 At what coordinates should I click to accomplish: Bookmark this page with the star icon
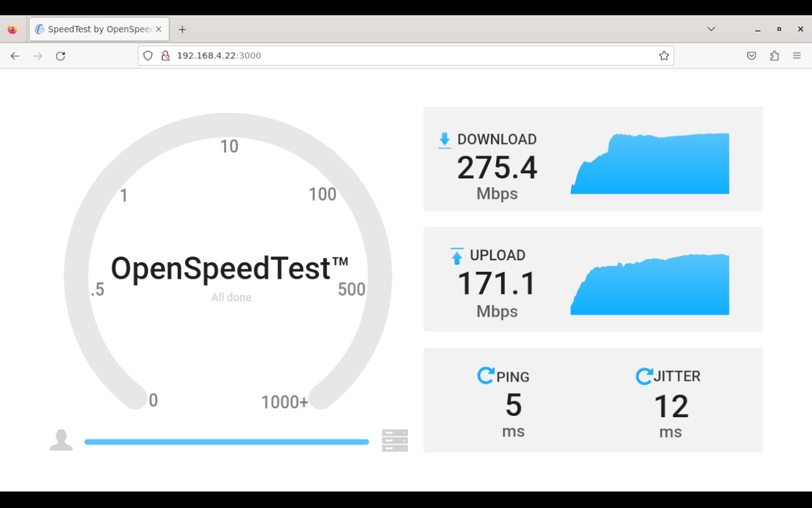point(664,56)
